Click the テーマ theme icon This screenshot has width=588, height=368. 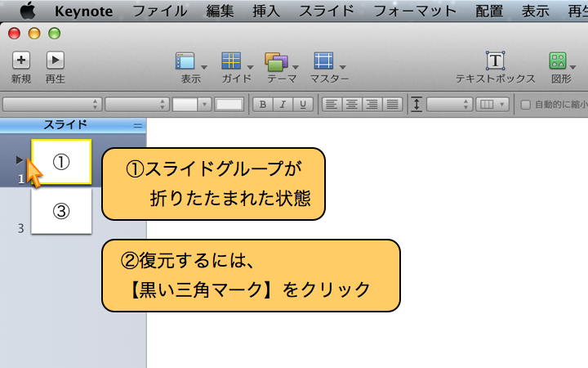click(276, 61)
